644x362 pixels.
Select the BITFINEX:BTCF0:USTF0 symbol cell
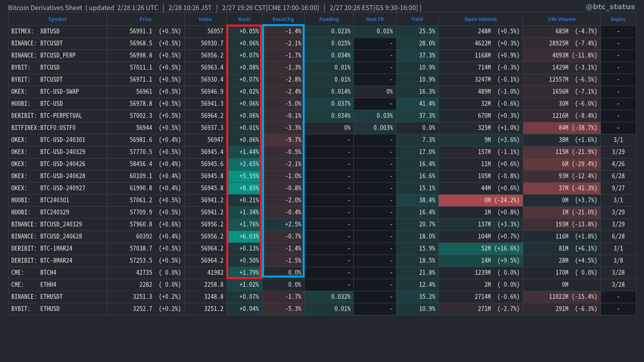click(58, 128)
